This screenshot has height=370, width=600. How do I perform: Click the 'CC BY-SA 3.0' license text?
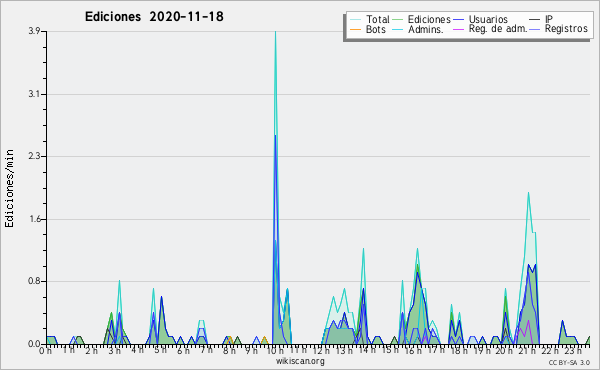coord(569,363)
